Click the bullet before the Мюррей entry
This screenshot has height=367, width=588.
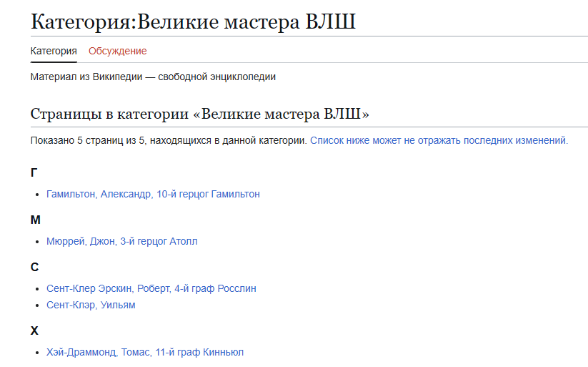click(38, 242)
